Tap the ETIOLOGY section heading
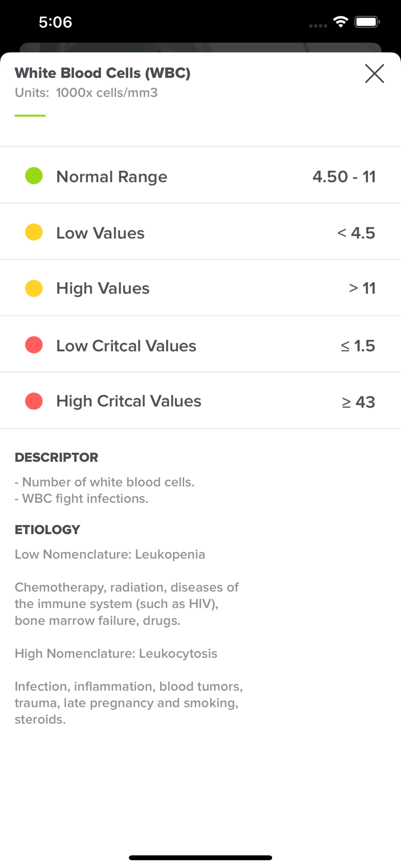Image resolution: width=401 pixels, height=868 pixels. coord(47,529)
